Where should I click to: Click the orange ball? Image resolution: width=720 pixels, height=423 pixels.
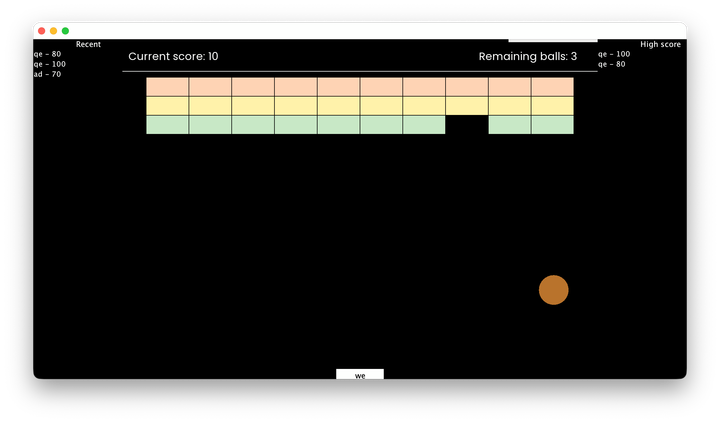(553, 290)
